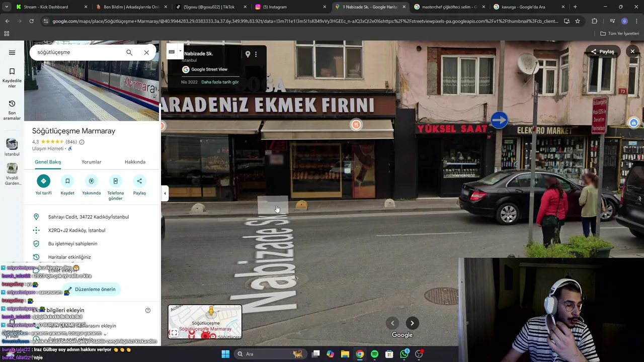Open Haritalar etkinliğiniz activity
Viewport: 644px width, 362px height.
click(69, 257)
